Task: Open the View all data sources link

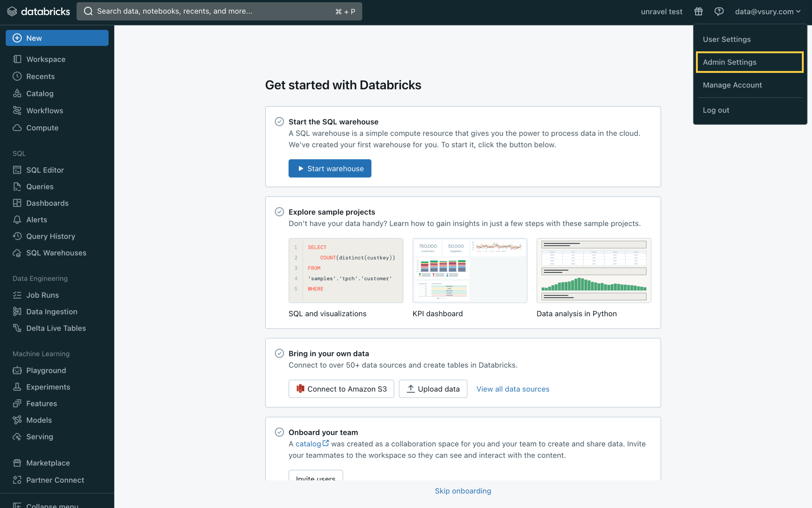Action: pos(513,389)
